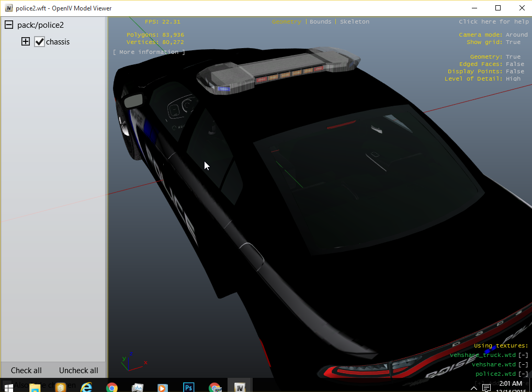532x392 pixels.
Task: Uncheck the chassis checkbox
Action: point(39,42)
